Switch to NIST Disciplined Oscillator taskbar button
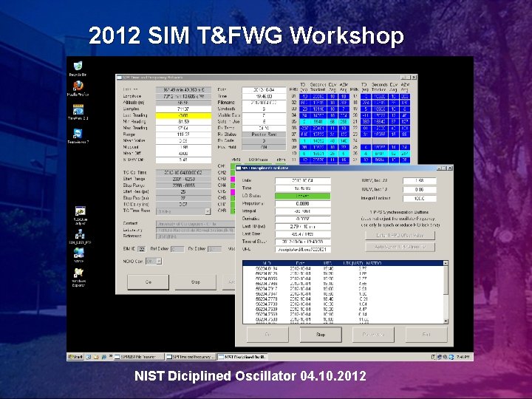Viewport: 532px width, 399px height. click(243, 357)
